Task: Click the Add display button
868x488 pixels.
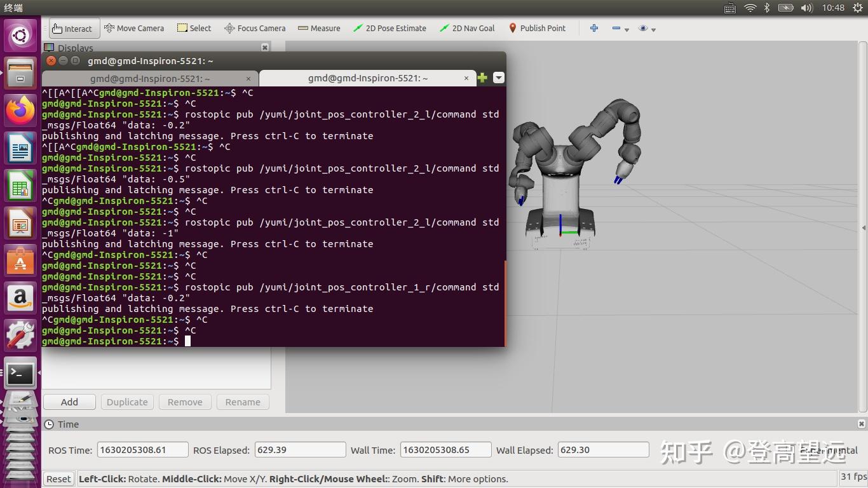Action: click(69, 402)
